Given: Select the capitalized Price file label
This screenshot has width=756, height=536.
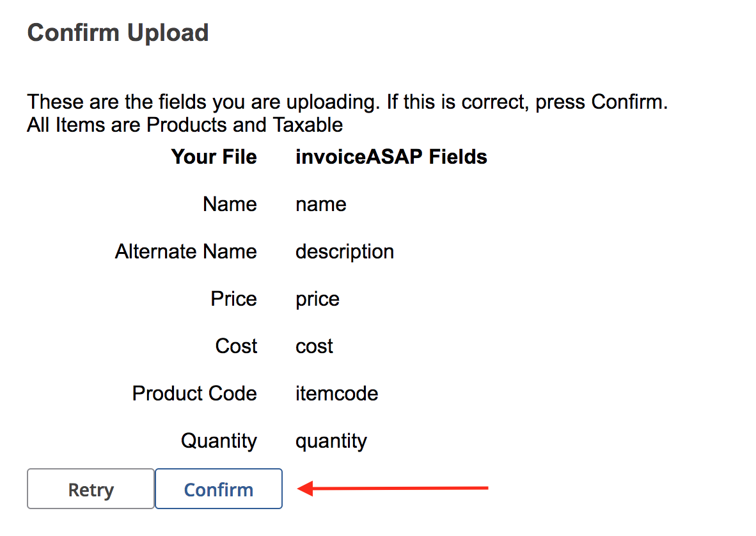Looking at the screenshot, I should pos(233,299).
